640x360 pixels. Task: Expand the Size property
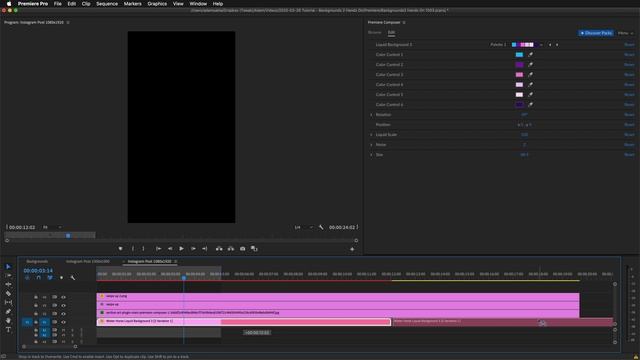coord(371,155)
